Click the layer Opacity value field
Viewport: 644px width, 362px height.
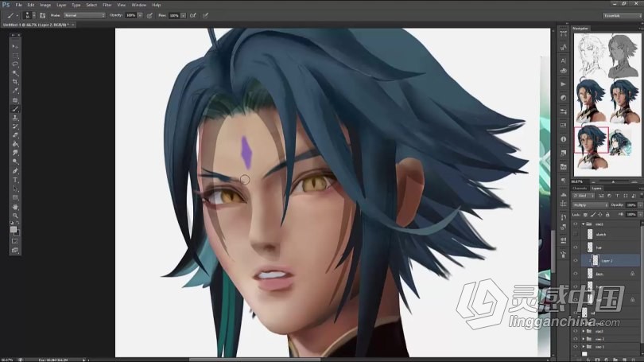631,205
